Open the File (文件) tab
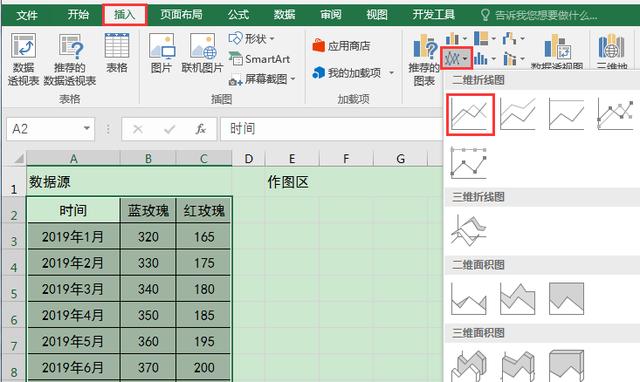Viewport: 640px width, 382px height. click(27, 15)
